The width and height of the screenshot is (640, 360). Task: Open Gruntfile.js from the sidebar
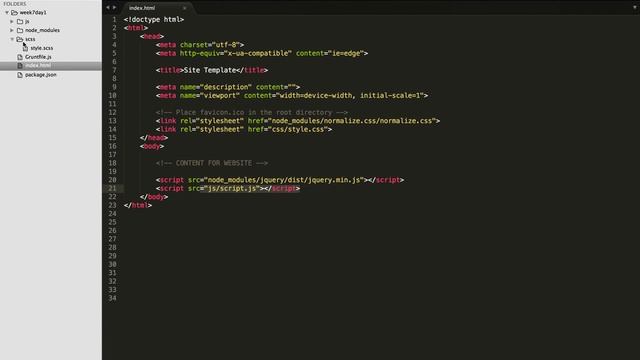(x=38, y=57)
